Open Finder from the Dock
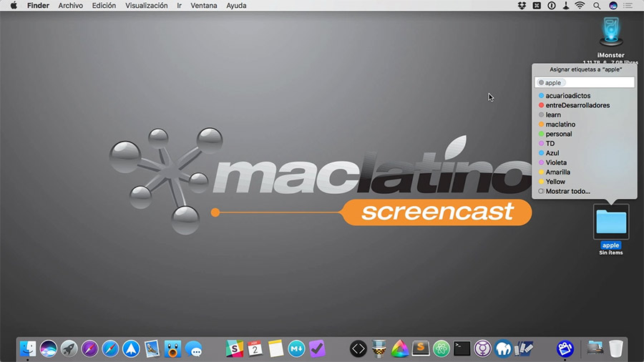This screenshot has height=362, width=644. pyautogui.click(x=28, y=349)
